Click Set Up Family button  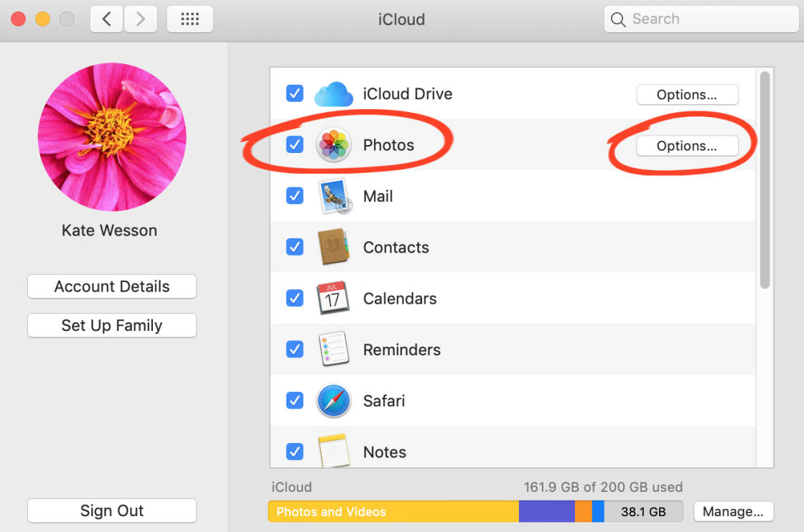(112, 325)
